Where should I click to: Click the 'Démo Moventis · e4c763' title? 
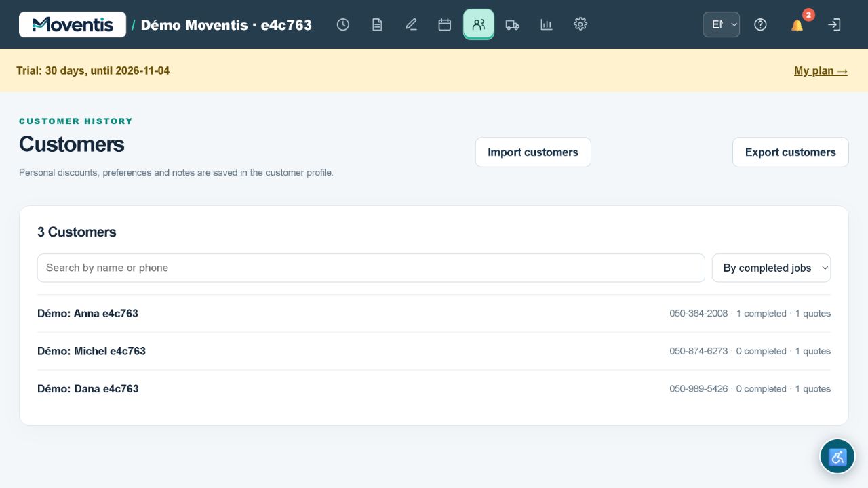pos(226,25)
